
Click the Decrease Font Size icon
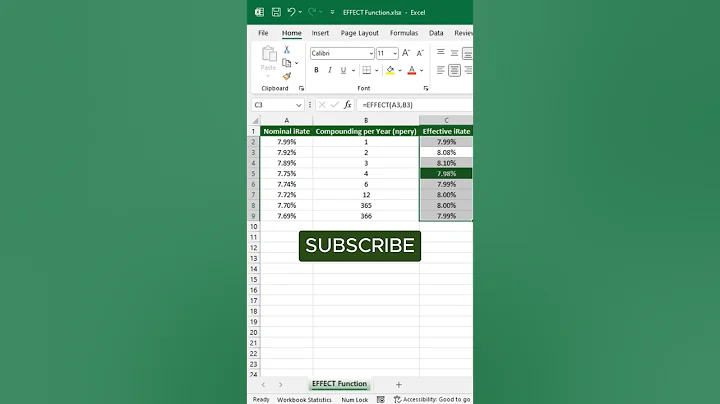click(420, 53)
